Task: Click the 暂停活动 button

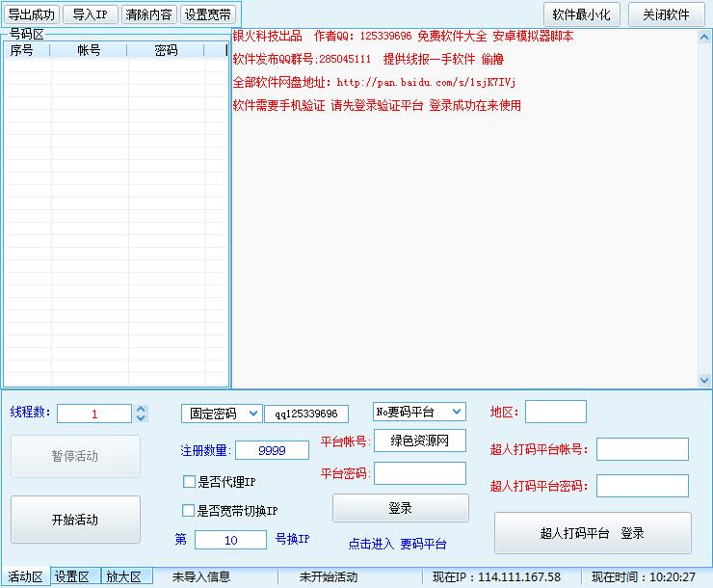Action: point(75,456)
